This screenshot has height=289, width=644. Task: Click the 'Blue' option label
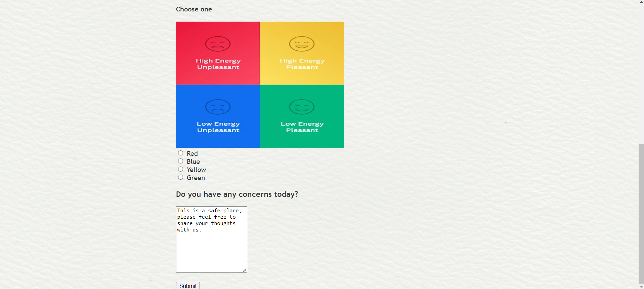(x=193, y=161)
